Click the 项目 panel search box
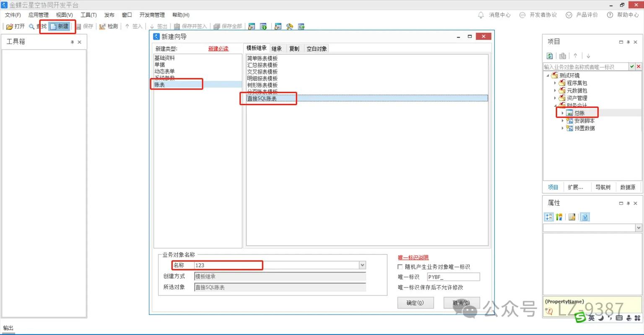644x335 pixels. 586,67
